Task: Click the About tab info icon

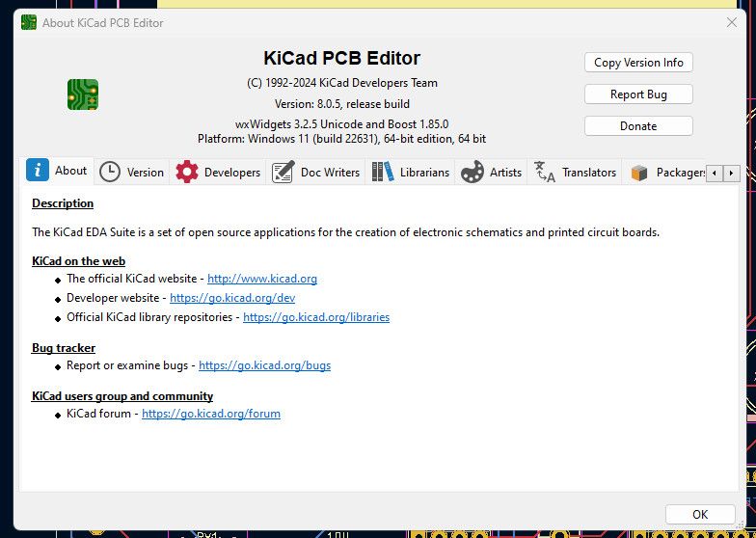Action: tap(38, 170)
